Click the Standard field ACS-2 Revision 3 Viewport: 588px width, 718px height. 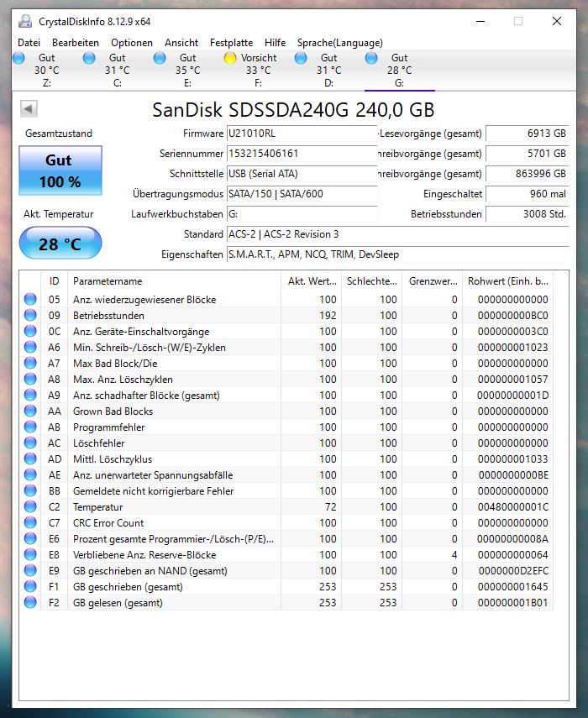pyautogui.click(x=397, y=234)
